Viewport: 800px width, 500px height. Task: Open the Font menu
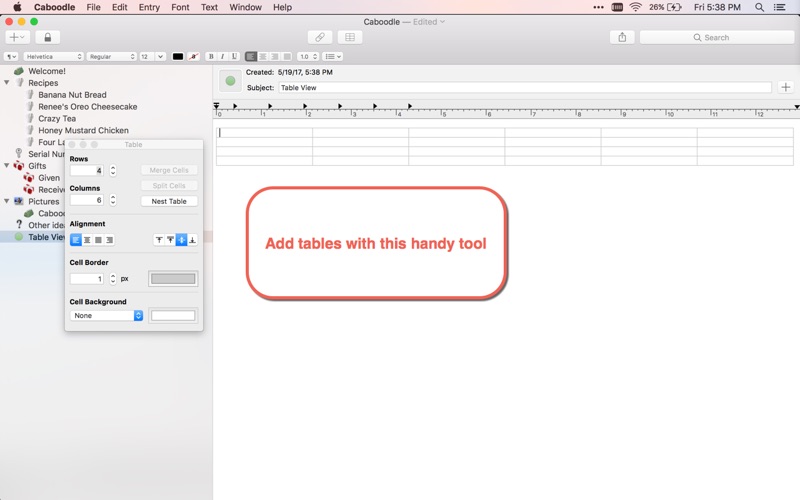tap(180, 7)
